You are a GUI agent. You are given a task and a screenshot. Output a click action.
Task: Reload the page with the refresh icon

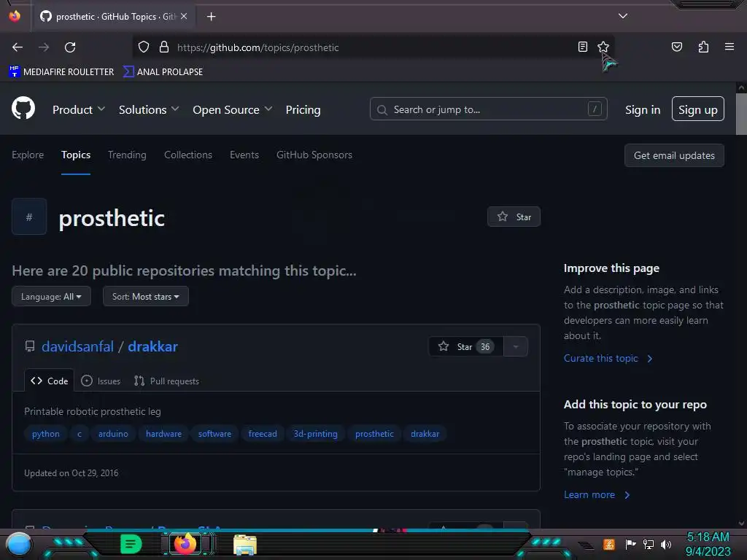70,47
